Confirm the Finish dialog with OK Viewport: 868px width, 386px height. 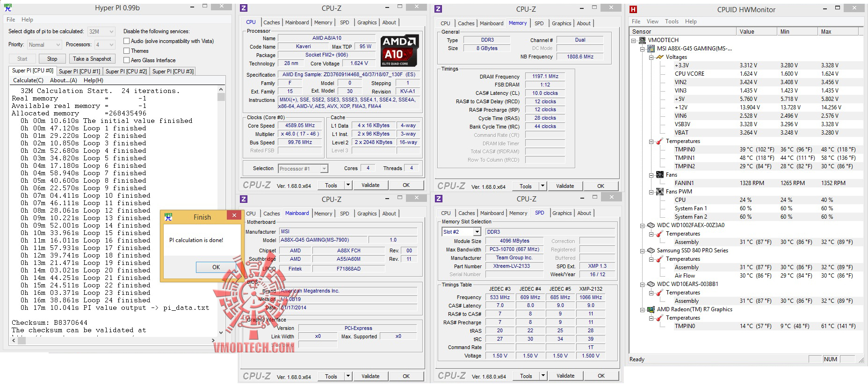[x=216, y=267]
